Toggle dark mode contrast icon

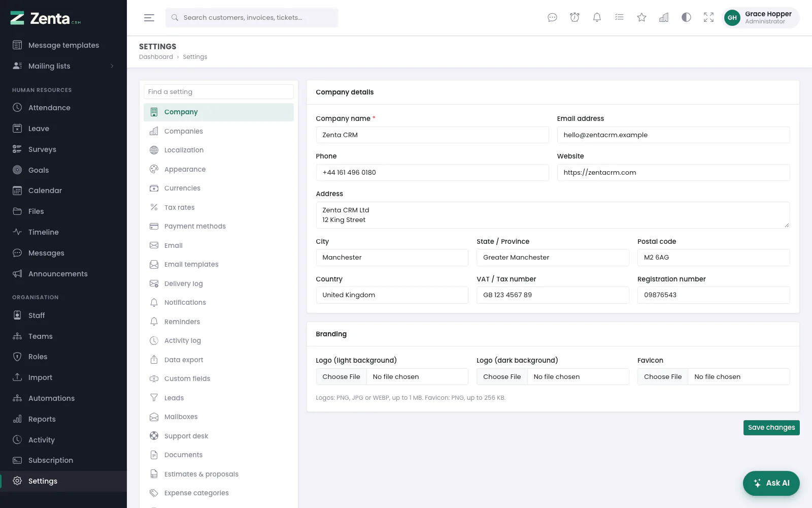click(686, 18)
